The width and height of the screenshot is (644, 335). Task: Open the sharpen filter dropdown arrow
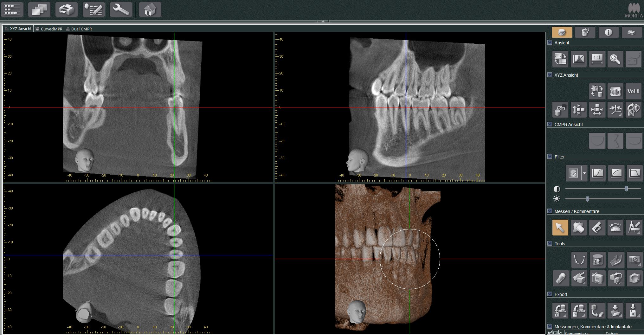coord(584,173)
